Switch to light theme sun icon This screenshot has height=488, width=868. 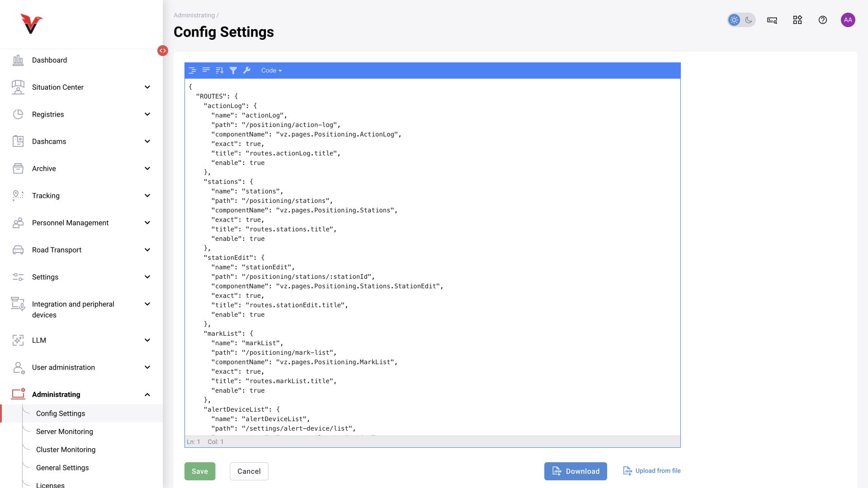coord(734,20)
